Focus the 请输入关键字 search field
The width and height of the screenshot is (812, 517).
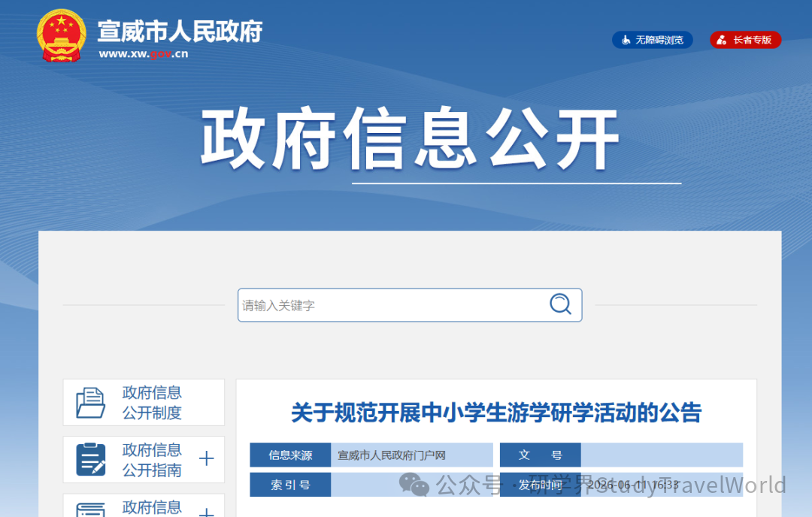click(410, 305)
